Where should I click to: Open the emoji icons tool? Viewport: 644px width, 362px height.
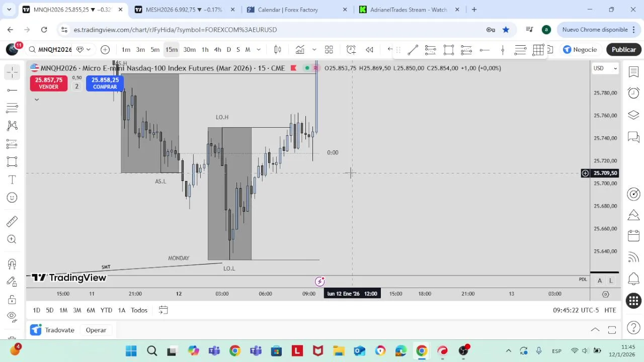click(x=12, y=198)
